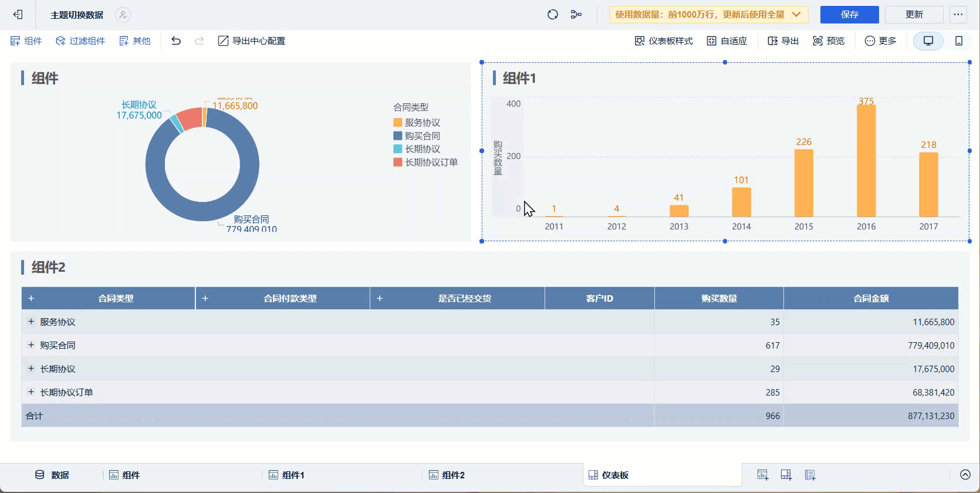The height and width of the screenshot is (493, 980).
Task: Open the data lineage flow icon
Action: click(576, 15)
